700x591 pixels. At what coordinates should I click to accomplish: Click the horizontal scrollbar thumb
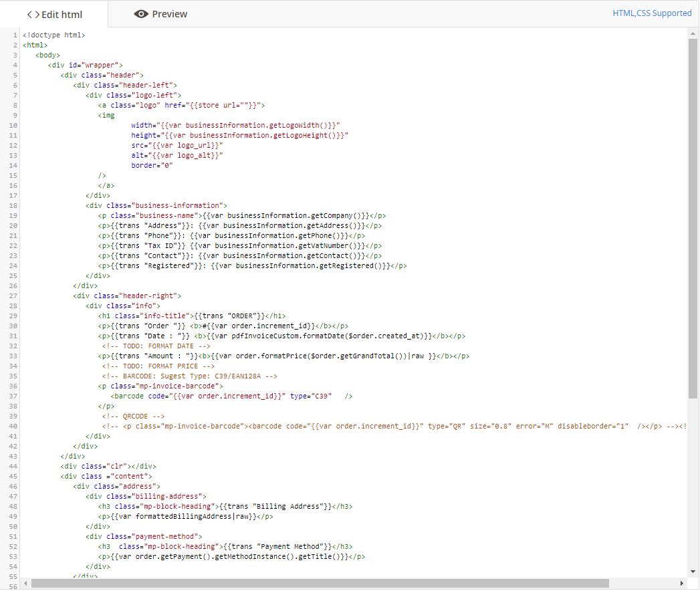[x=320, y=583]
